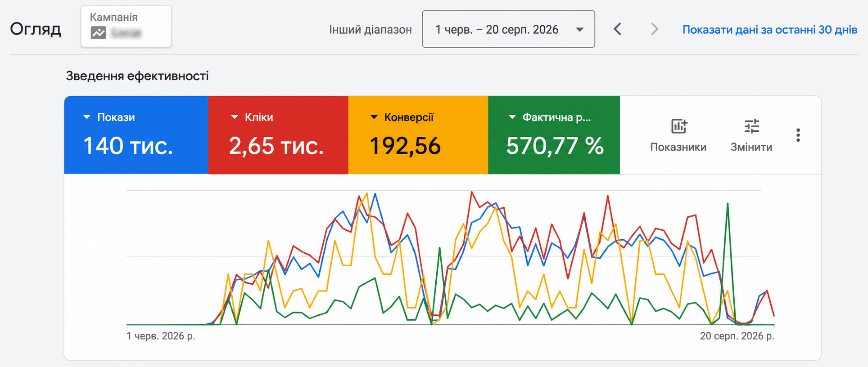Expand the Покази metric dropdown arrow

pos(87,117)
